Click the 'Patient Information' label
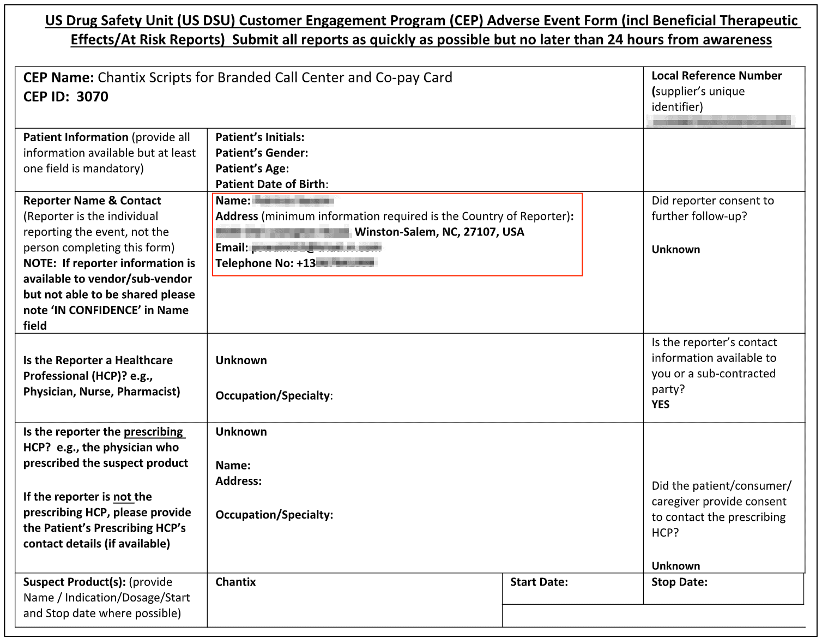822x644 pixels. [76, 137]
